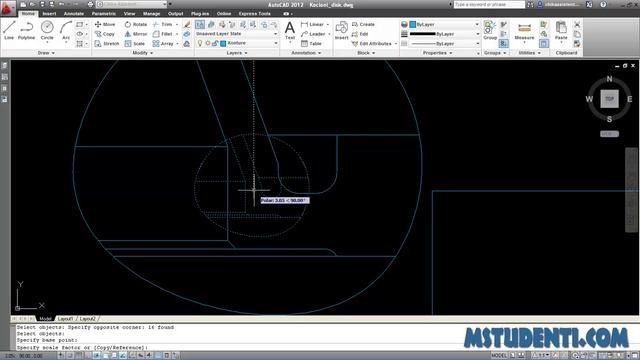
Task: Toggle the layer lock padlock icon
Action: (215, 43)
